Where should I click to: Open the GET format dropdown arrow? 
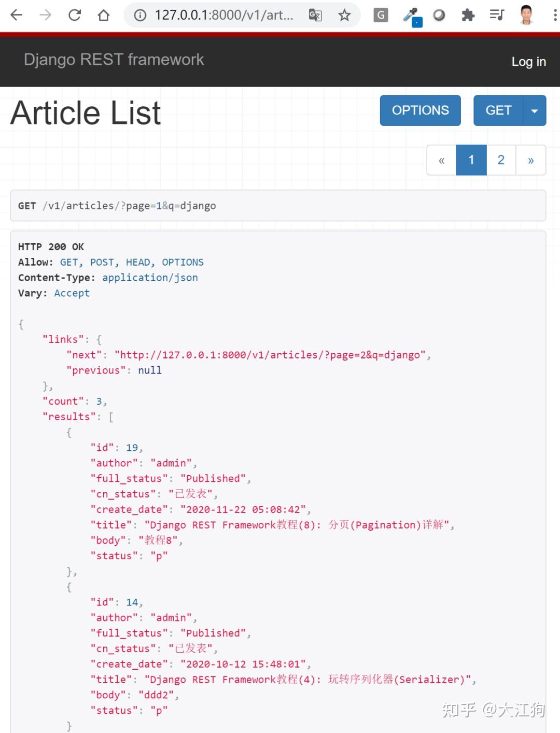coord(535,110)
